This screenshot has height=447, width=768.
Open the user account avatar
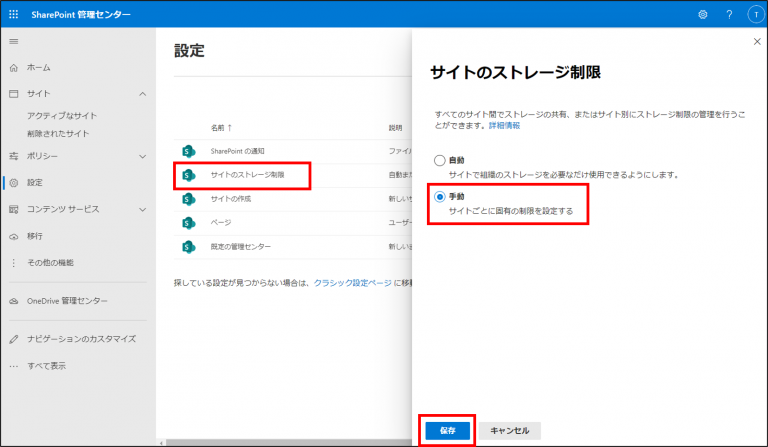(753, 14)
